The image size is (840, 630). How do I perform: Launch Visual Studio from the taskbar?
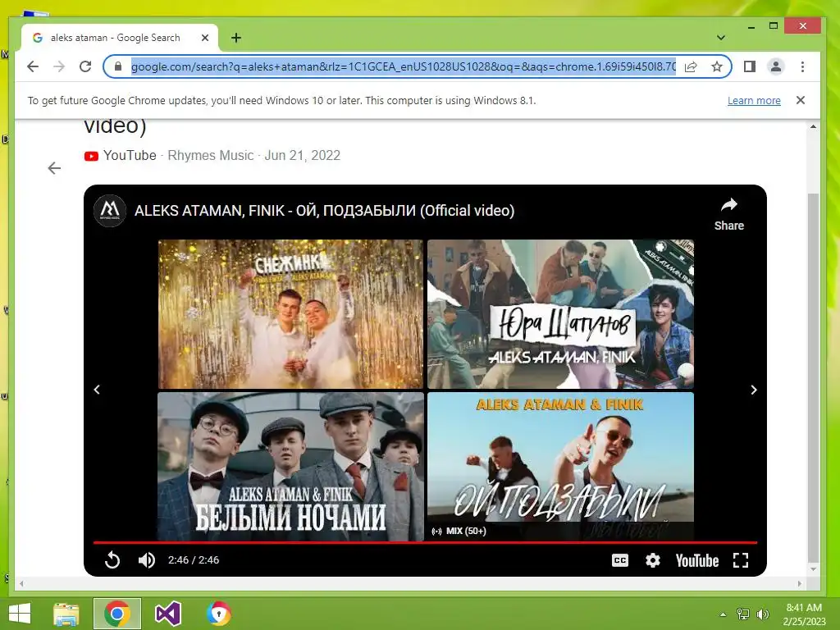[x=167, y=614]
